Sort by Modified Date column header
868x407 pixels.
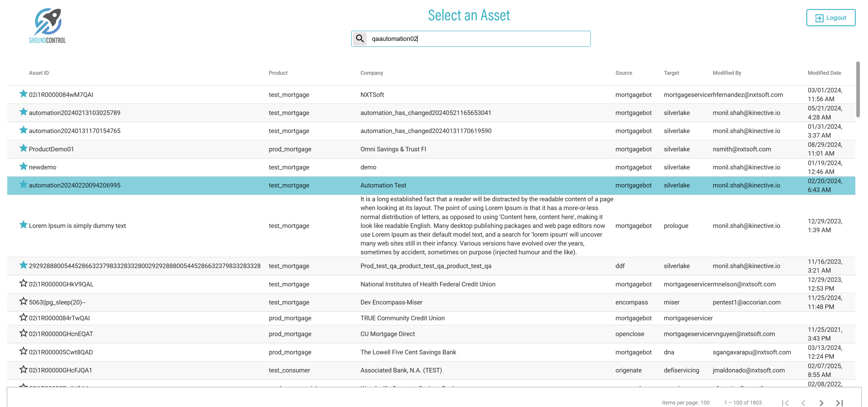click(824, 73)
